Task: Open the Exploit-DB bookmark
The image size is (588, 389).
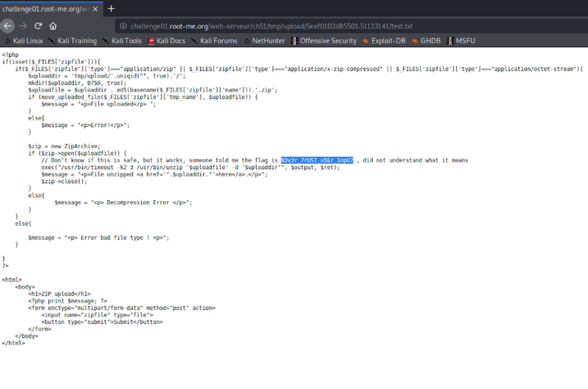Action: click(x=384, y=41)
